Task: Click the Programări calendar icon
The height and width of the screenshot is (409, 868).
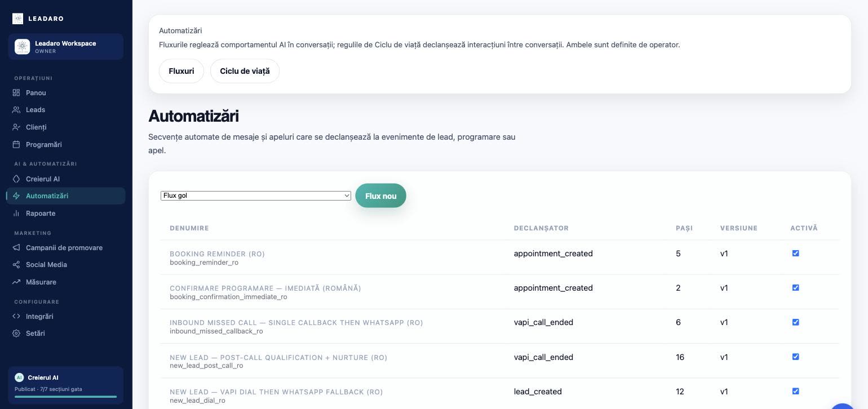Action: pyautogui.click(x=16, y=144)
